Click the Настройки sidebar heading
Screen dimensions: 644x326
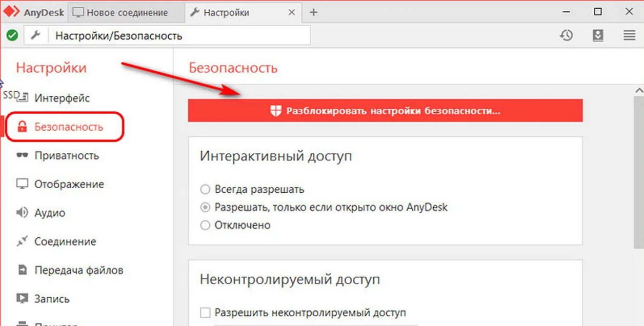[51, 68]
